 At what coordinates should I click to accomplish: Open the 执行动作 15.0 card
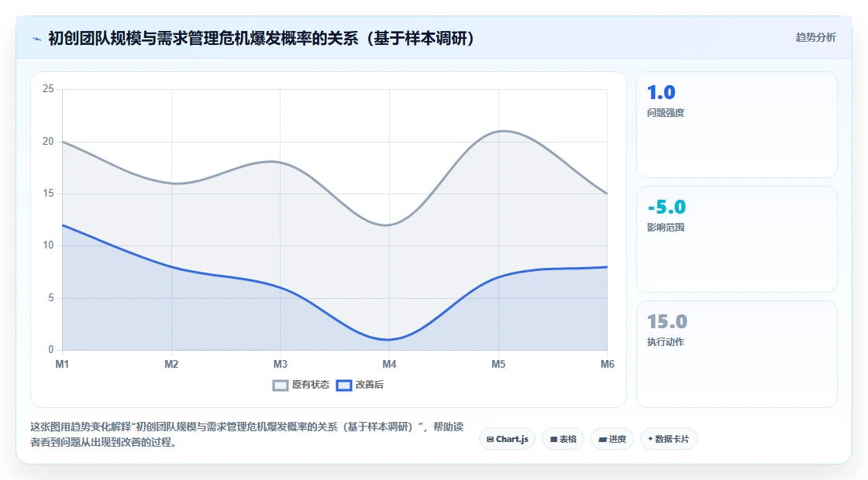pyautogui.click(x=737, y=354)
